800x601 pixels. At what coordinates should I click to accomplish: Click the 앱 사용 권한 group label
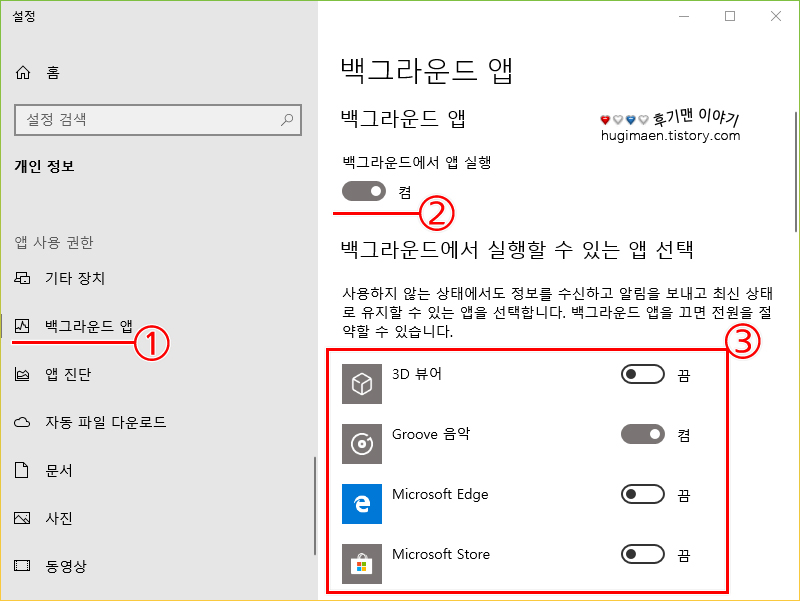point(54,242)
